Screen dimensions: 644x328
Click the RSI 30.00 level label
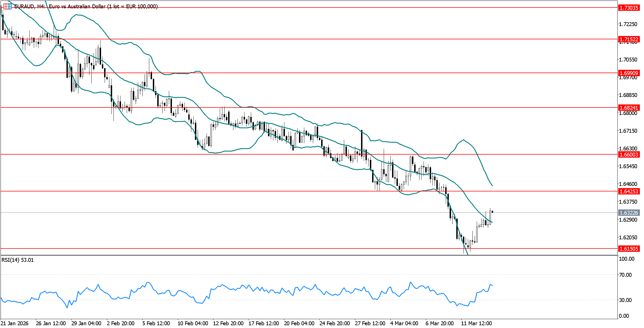625,300
